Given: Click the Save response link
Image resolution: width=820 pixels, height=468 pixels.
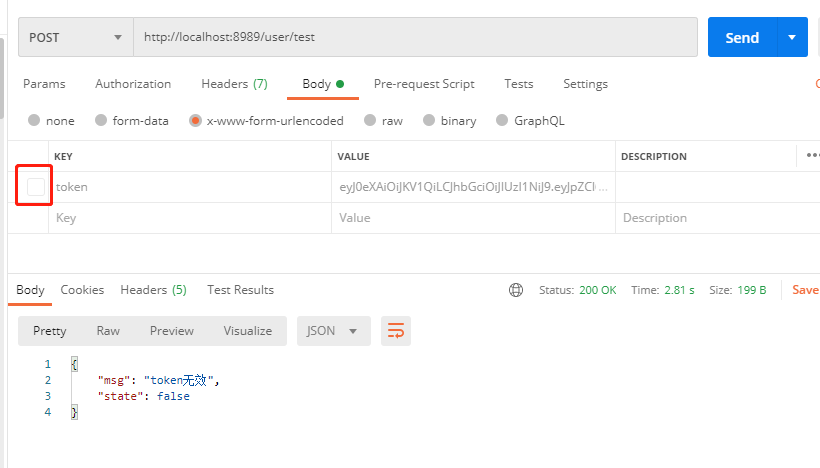Looking at the screenshot, I should (x=805, y=290).
